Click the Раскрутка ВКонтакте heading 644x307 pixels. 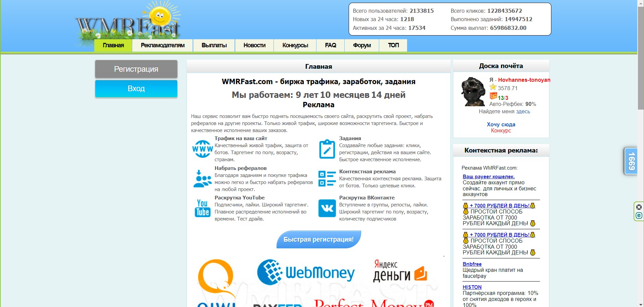pyautogui.click(x=367, y=198)
